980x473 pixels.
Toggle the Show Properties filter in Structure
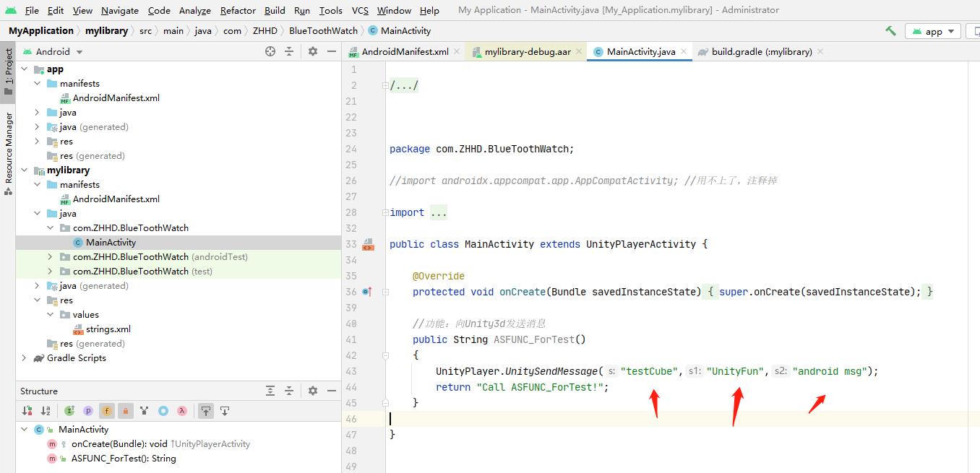click(x=88, y=410)
